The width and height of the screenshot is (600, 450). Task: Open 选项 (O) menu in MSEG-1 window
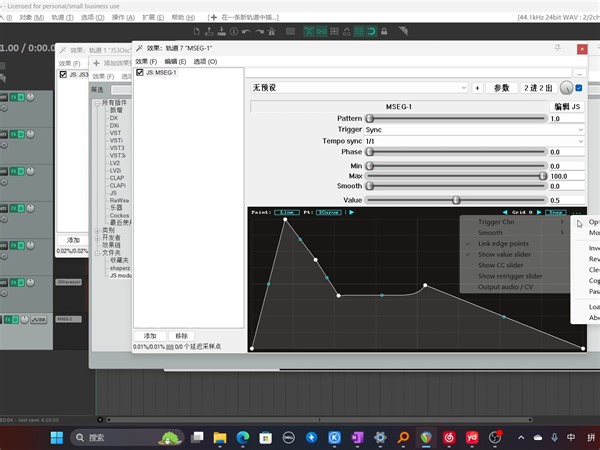coord(205,62)
